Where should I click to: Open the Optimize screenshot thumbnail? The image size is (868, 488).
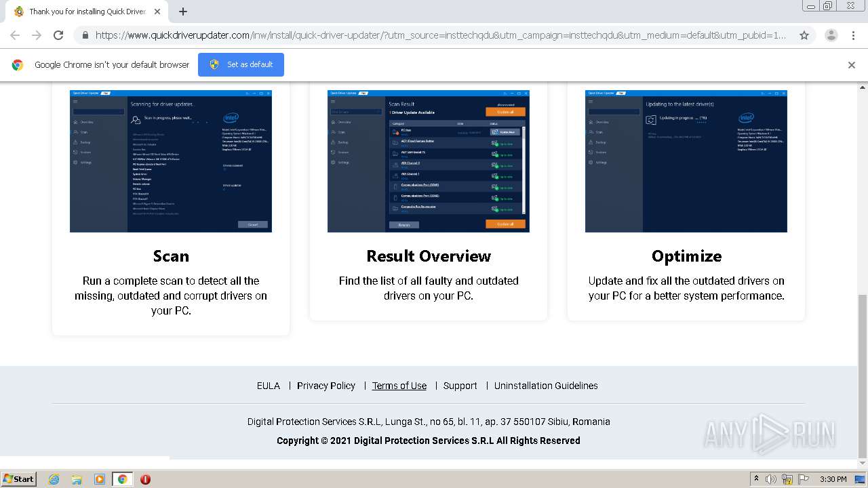pos(686,161)
